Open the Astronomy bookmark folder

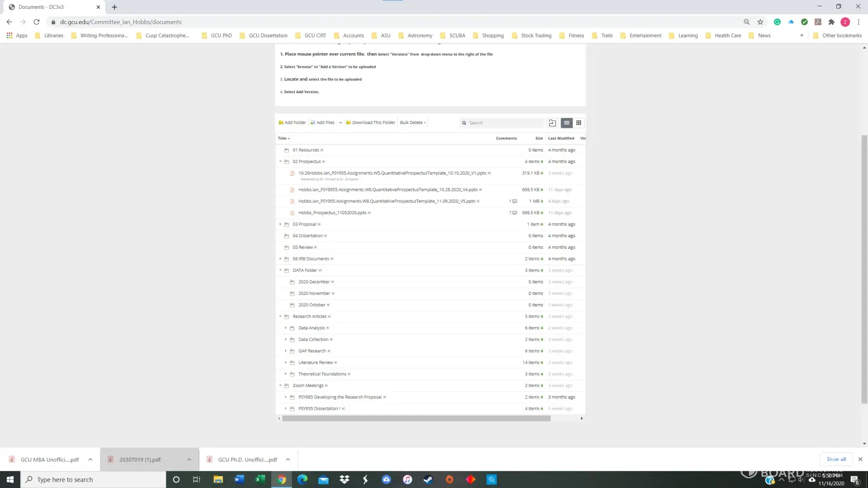(415, 36)
